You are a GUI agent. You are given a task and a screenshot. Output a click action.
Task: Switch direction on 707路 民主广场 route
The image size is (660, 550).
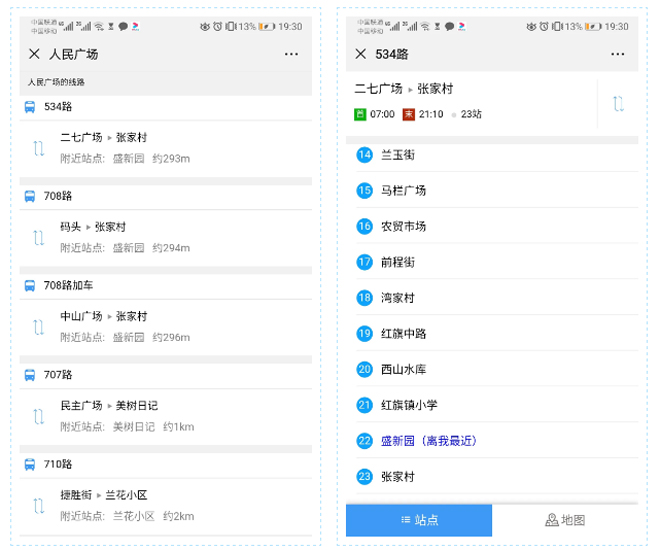[x=39, y=416]
